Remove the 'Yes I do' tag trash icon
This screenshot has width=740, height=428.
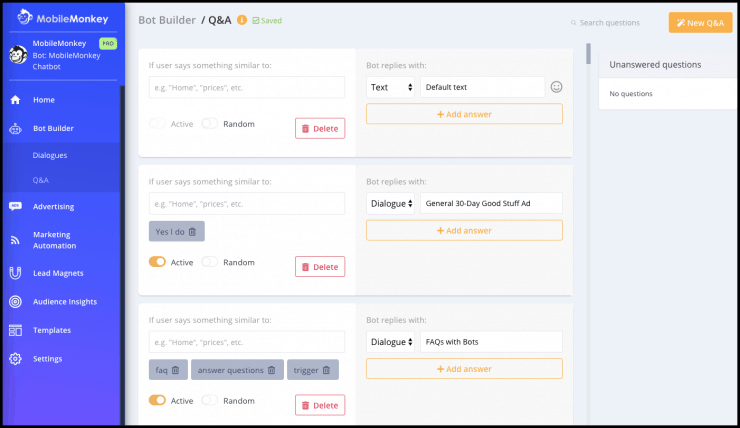(x=193, y=231)
